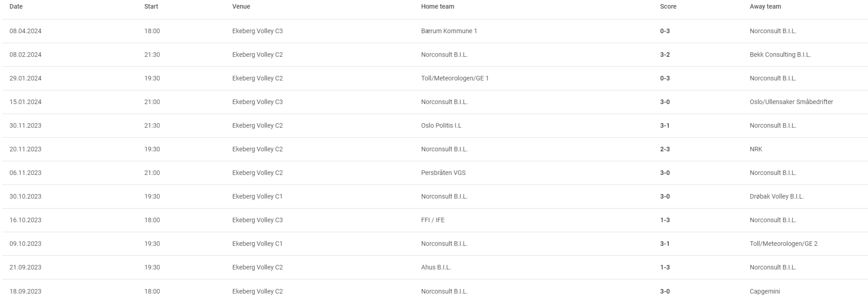Select the Ahus B.I.L. home team
This screenshot has width=868, height=304.
click(436, 267)
